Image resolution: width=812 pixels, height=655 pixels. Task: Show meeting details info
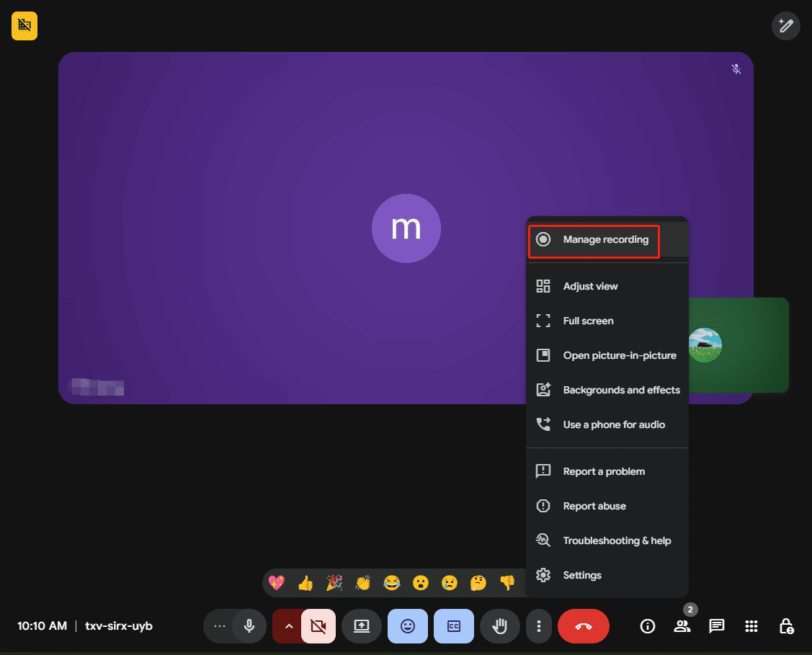(x=647, y=626)
